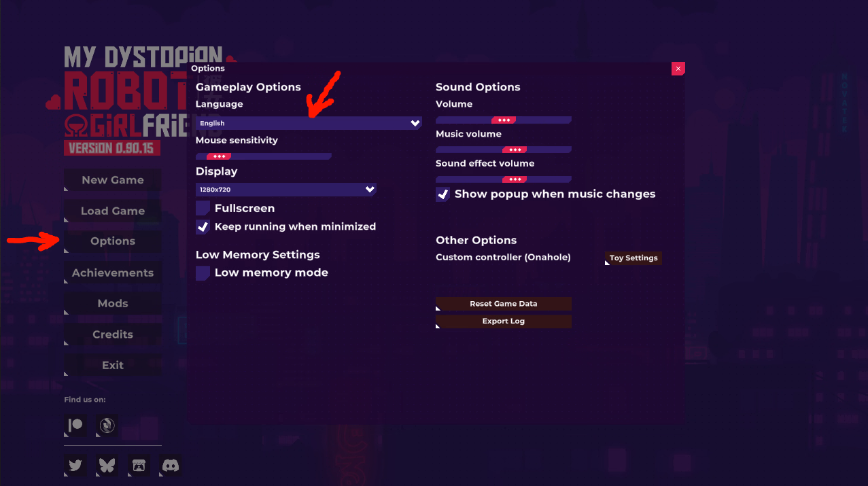This screenshot has width=868, height=486.
Task: Open the Patreon link icon
Action: click(x=75, y=426)
